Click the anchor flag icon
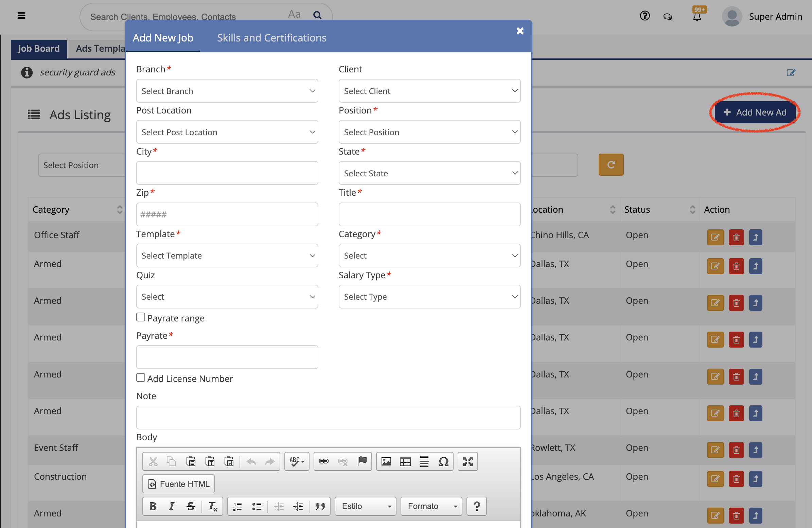The width and height of the screenshot is (812, 528). pyautogui.click(x=361, y=461)
